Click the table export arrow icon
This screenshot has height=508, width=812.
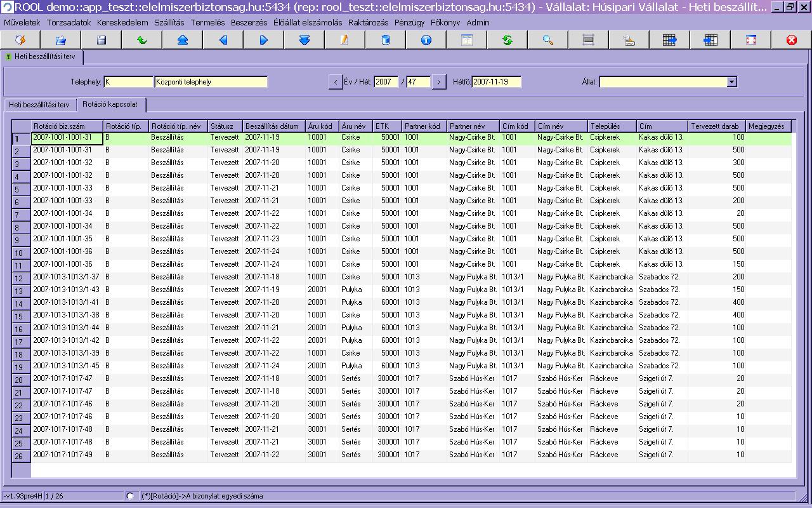pyautogui.click(x=670, y=40)
